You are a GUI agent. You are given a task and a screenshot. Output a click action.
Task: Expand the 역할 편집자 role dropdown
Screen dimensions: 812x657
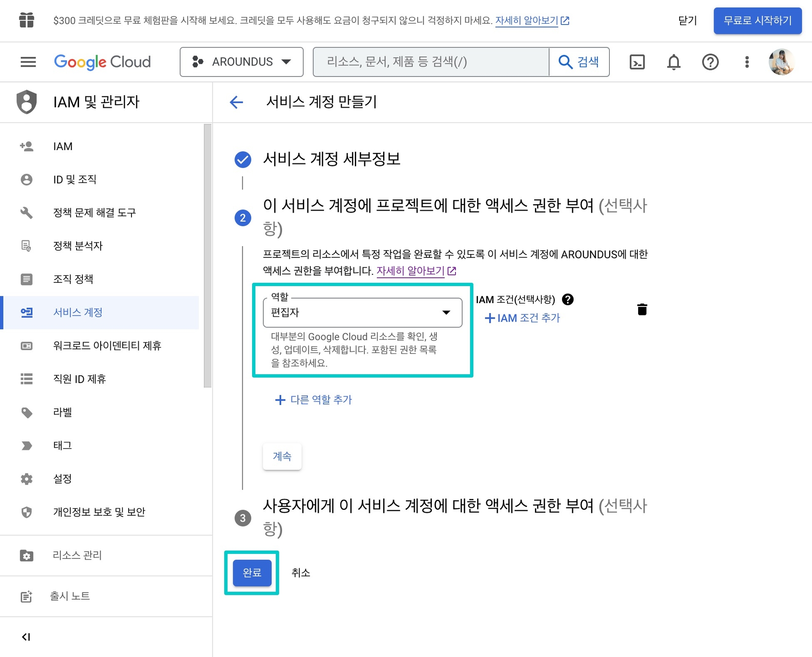coord(362,312)
